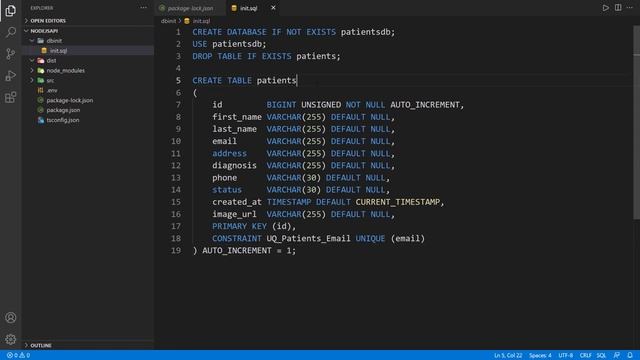
Task: Click the feedback icon in status bar
Action: (617, 356)
